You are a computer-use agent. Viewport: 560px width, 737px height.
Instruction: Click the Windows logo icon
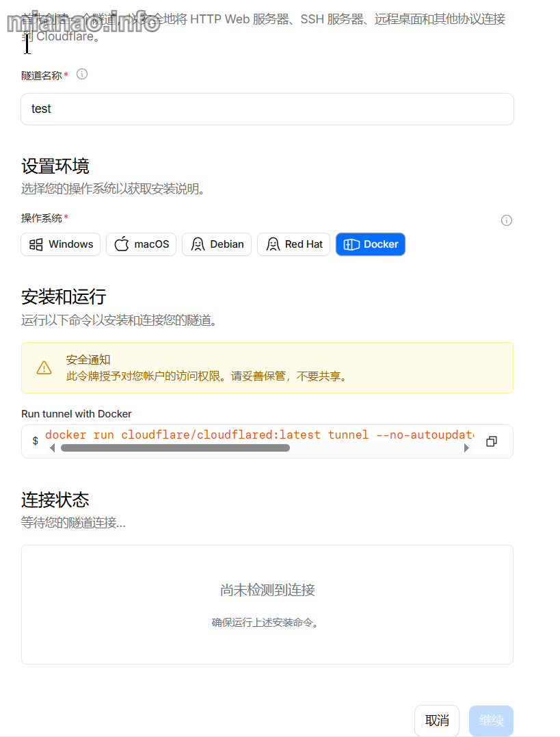(36, 244)
